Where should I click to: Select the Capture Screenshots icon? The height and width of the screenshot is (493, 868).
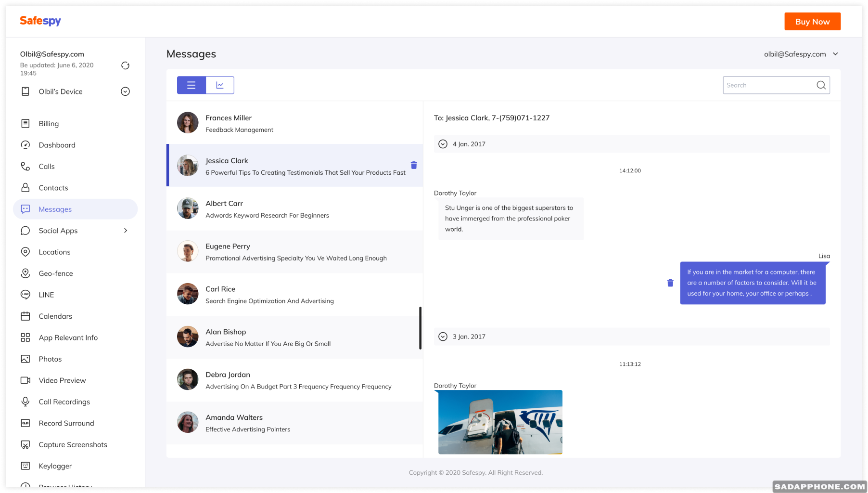coord(26,444)
